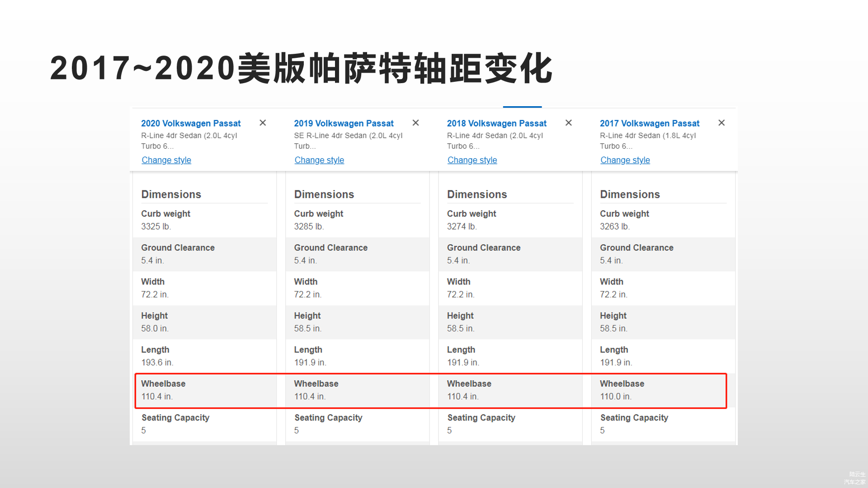Remove the 2018 Volkswagen Passat column
The width and height of the screenshot is (868, 488).
pyautogui.click(x=569, y=123)
